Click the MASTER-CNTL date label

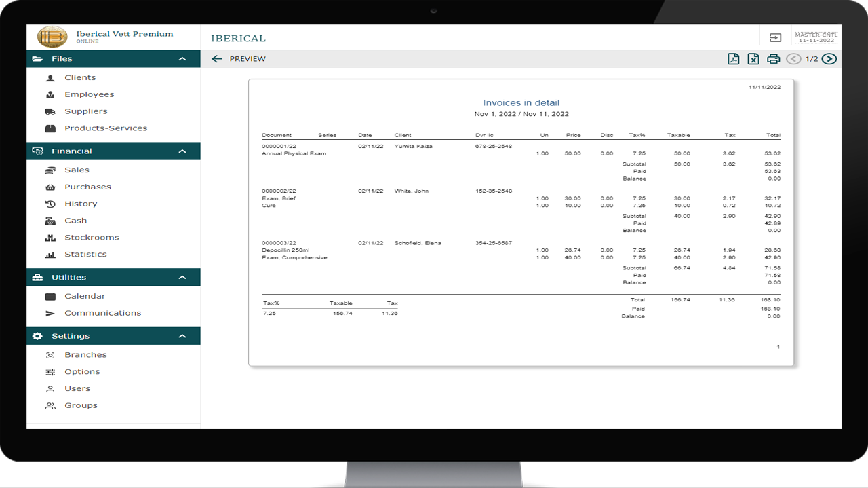click(x=816, y=38)
